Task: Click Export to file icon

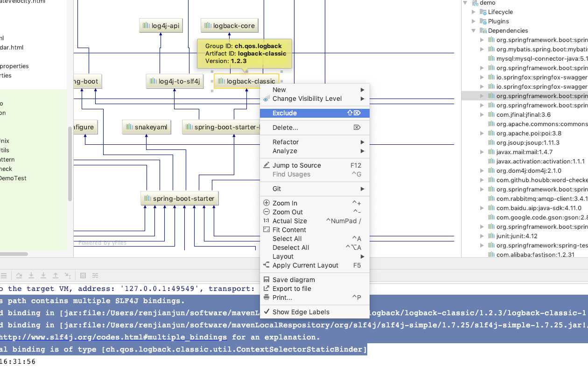Action: pos(266,289)
